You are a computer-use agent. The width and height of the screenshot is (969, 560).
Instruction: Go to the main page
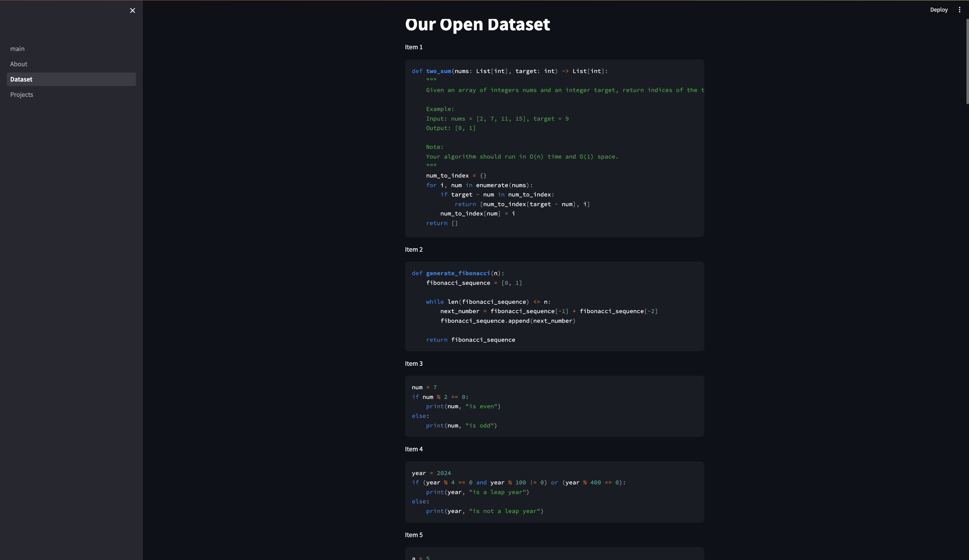[x=17, y=49]
